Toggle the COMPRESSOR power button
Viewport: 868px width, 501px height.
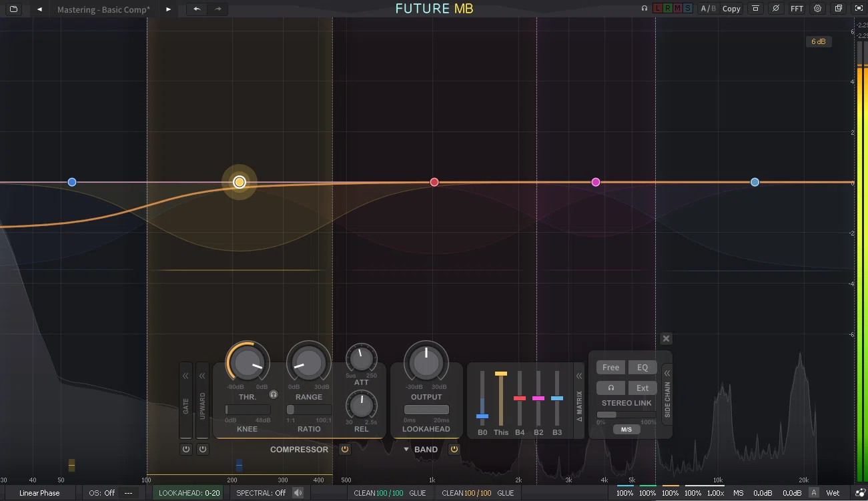(345, 450)
